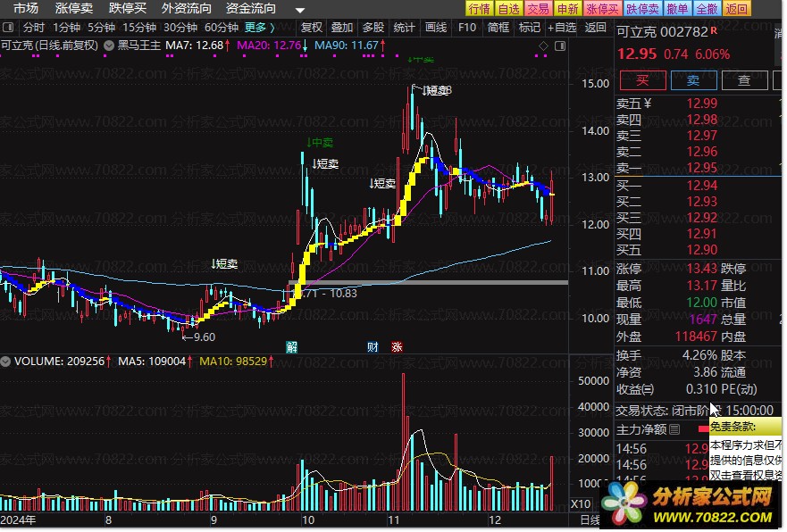Click the 可立克(日线.前复权) chart title
The image size is (787, 532).
pyautogui.click(x=50, y=46)
